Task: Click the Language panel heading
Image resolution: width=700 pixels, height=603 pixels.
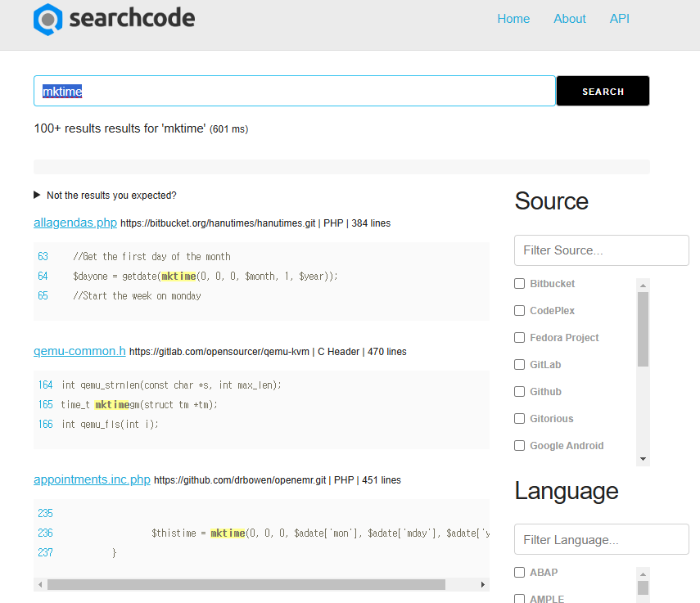Action: coord(567,492)
